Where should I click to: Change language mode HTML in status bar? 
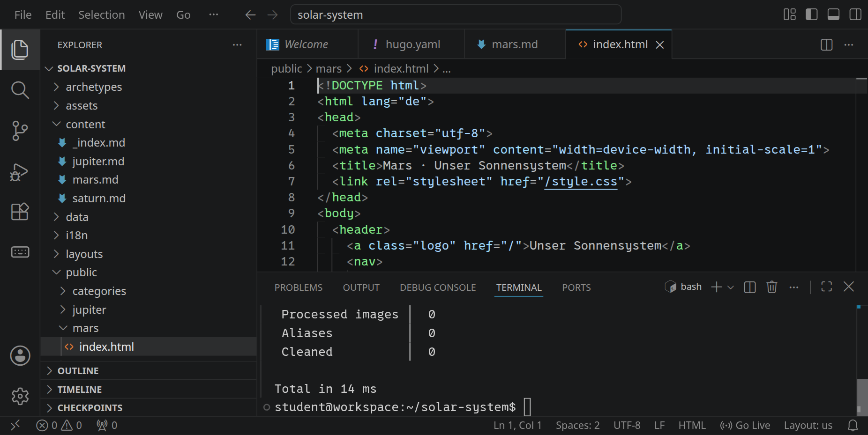point(692,425)
